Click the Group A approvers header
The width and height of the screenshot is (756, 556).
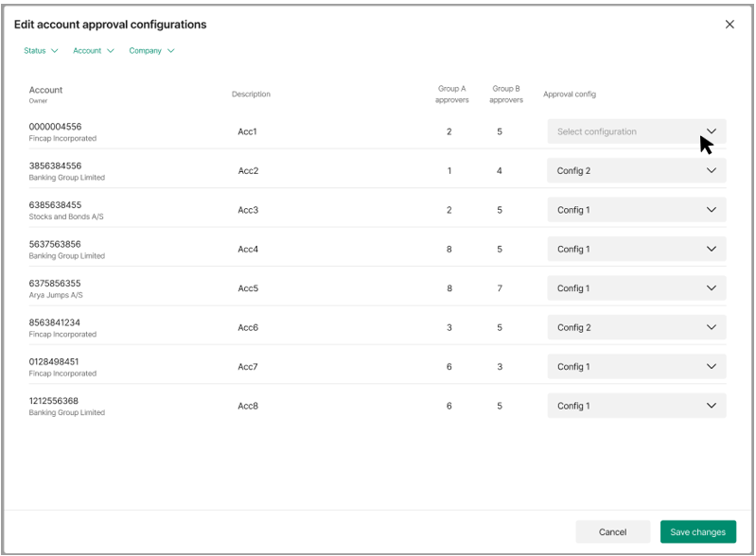[x=451, y=95]
